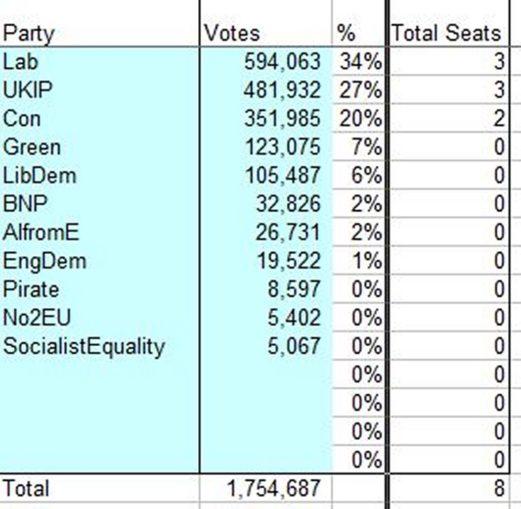This screenshot has height=509, width=521.
Task: Click the Green party name cell
Action: coord(100,147)
